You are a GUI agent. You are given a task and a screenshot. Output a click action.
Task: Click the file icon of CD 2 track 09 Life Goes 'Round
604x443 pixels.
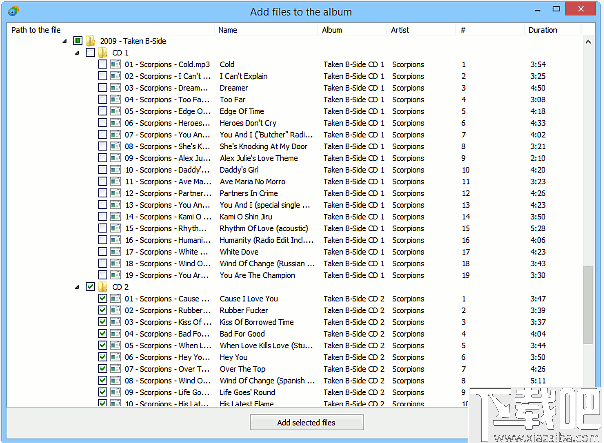tap(115, 392)
